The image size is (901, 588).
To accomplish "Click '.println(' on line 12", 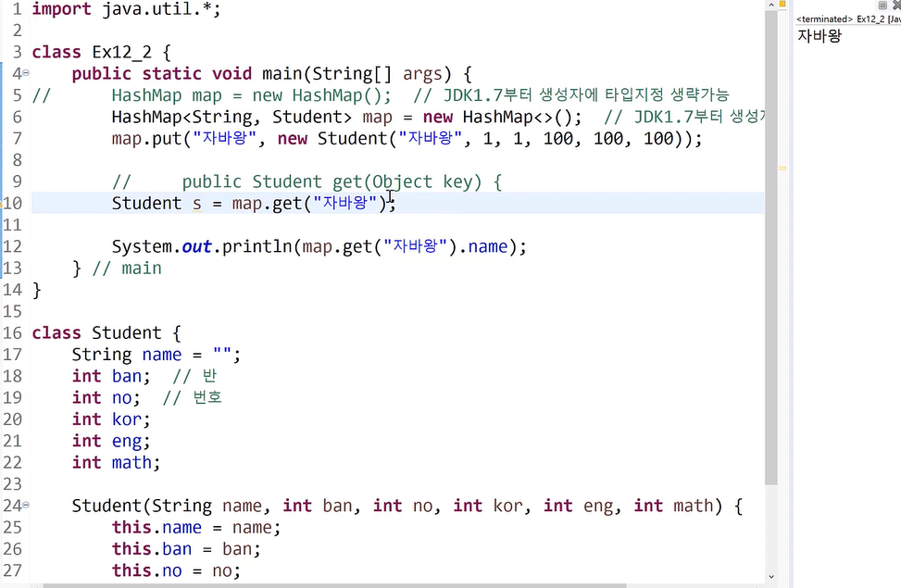I will 257,246.
